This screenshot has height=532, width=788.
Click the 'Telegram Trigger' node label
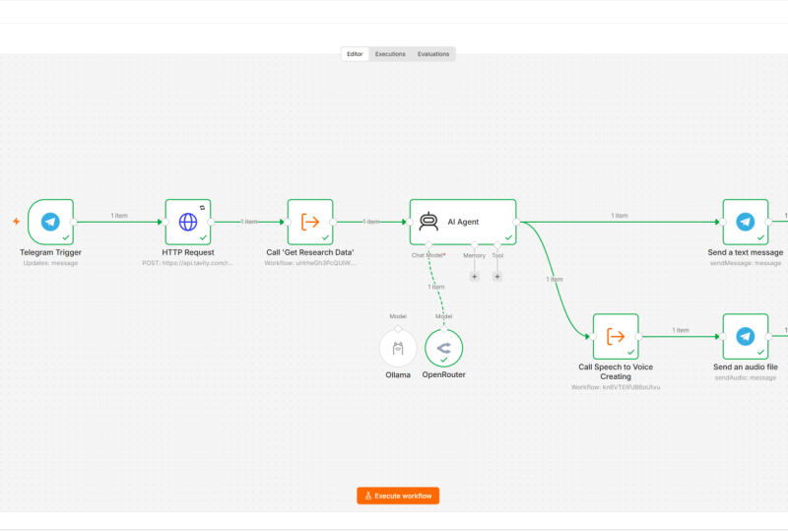click(51, 252)
